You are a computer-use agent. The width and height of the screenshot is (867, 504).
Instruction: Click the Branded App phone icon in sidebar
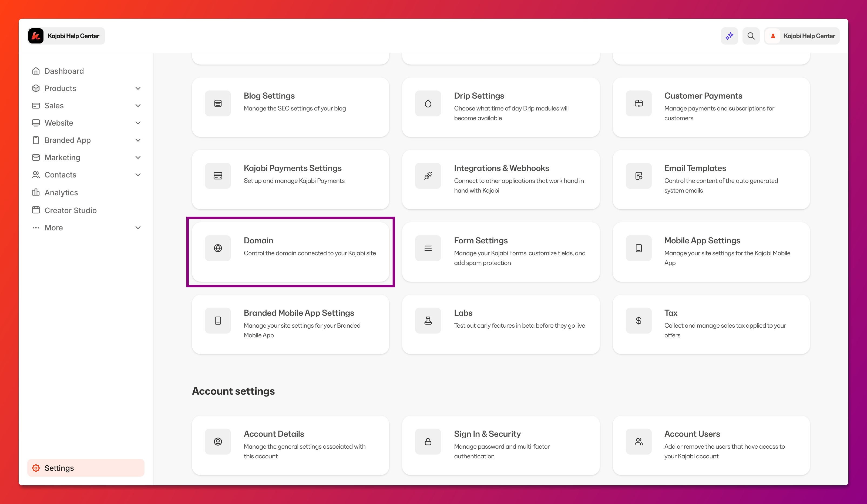click(36, 140)
